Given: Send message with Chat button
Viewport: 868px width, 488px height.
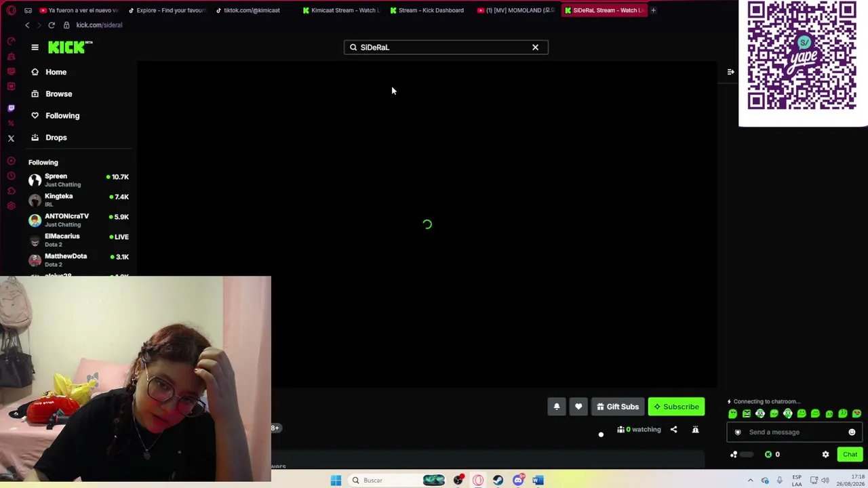Looking at the screenshot, I should 850,454.
